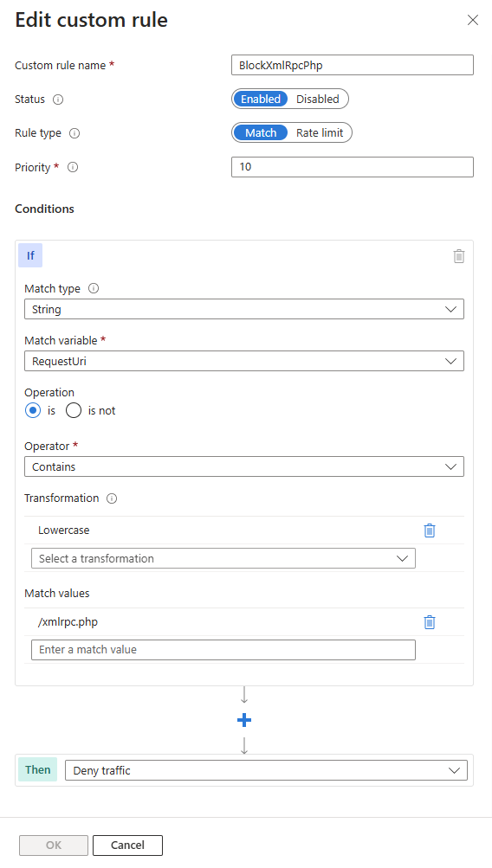The image size is (492, 868).
Task: Set Status to Disabled
Action: click(318, 100)
